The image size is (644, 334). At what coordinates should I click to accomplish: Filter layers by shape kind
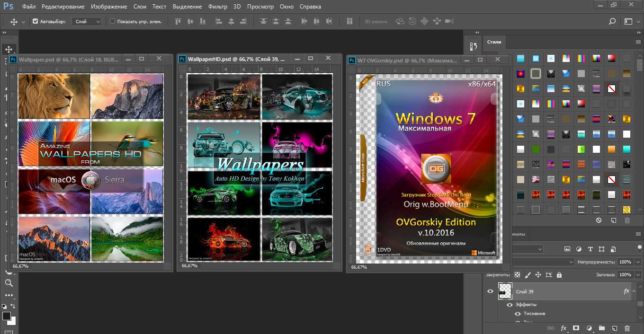point(601,249)
